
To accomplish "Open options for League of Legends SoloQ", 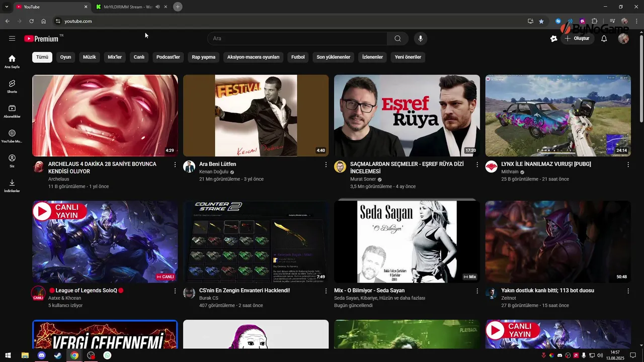I will [175, 291].
